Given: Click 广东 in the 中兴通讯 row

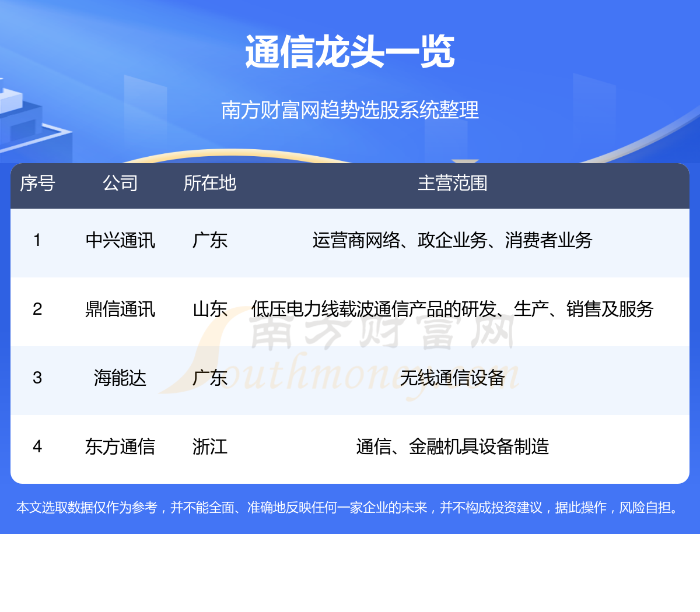Looking at the screenshot, I should click(x=210, y=240).
